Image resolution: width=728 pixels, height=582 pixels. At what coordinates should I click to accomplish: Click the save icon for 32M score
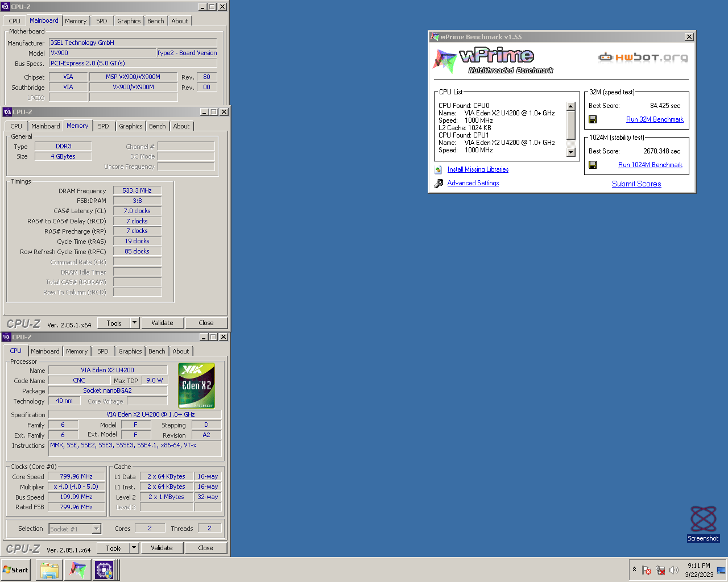click(x=593, y=119)
